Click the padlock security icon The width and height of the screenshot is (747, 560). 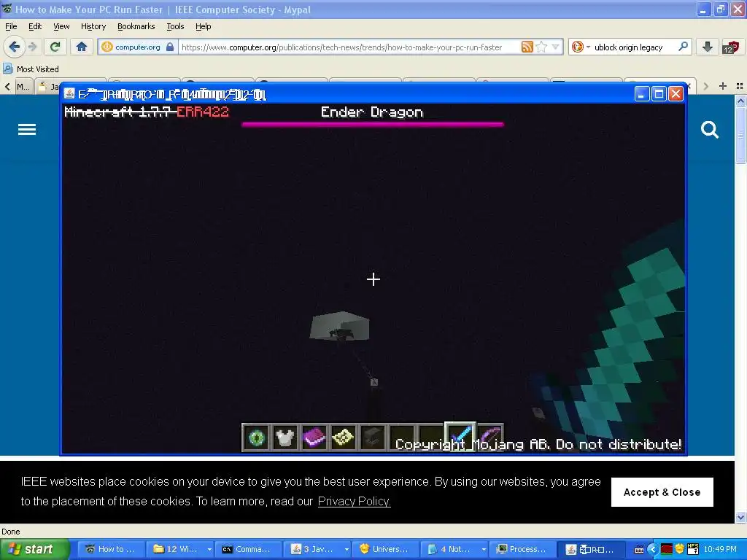pyautogui.click(x=169, y=47)
